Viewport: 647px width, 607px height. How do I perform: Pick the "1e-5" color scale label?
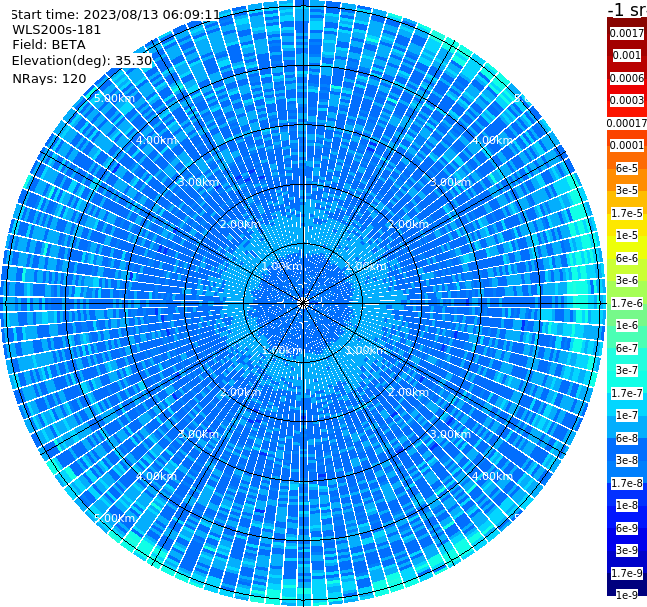pos(627,235)
